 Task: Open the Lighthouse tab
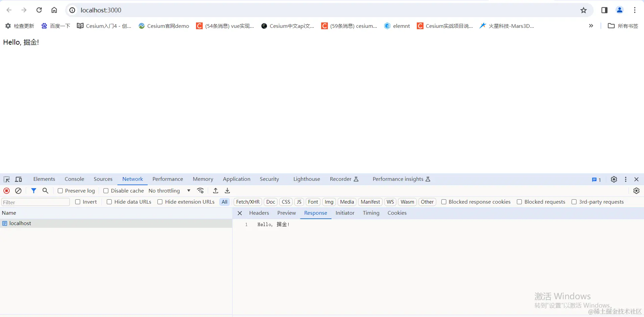tap(307, 179)
